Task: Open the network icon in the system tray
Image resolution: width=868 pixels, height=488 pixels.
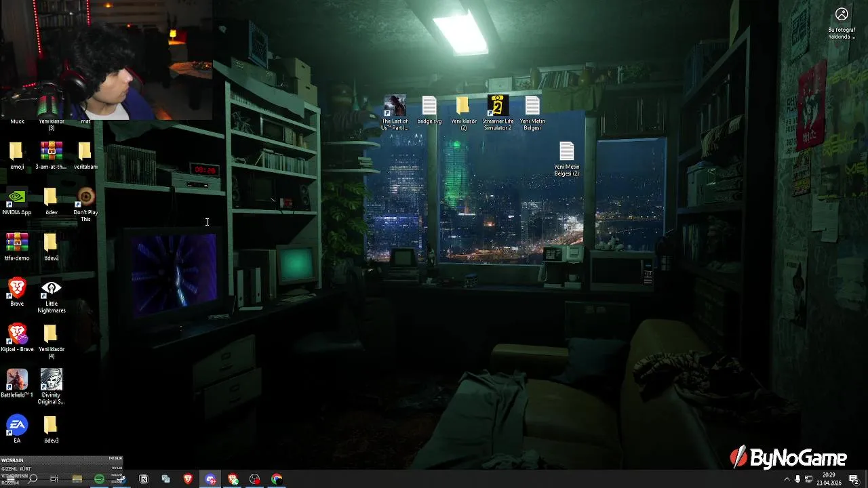Action: tap(808, 479)
